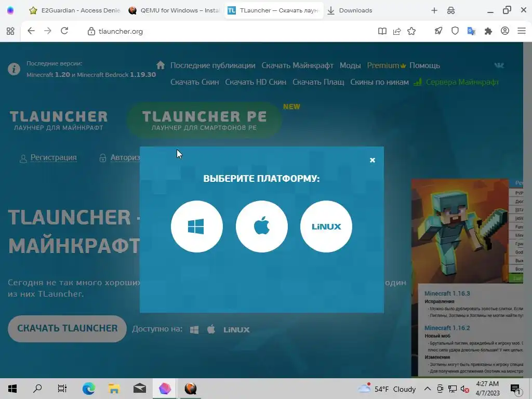Click the info icon beside latest versions
The image size is (532, 399).
(x=14, y=69)
